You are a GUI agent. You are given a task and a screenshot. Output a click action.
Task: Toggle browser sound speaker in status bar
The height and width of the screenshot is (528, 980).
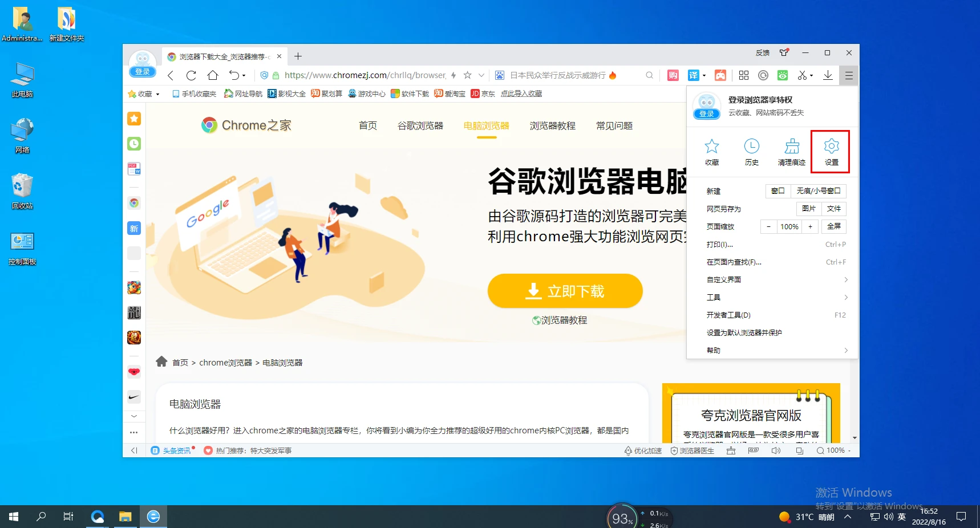776,450
